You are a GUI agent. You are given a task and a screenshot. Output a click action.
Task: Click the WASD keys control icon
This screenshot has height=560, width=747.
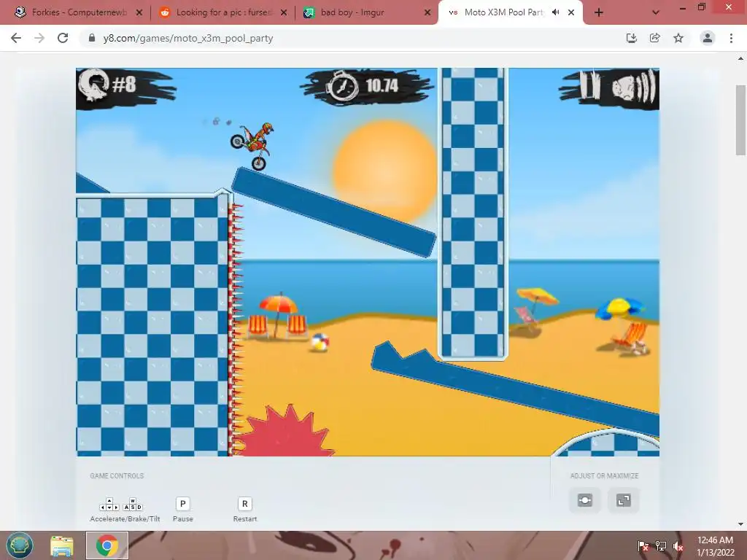coord(133,505)
